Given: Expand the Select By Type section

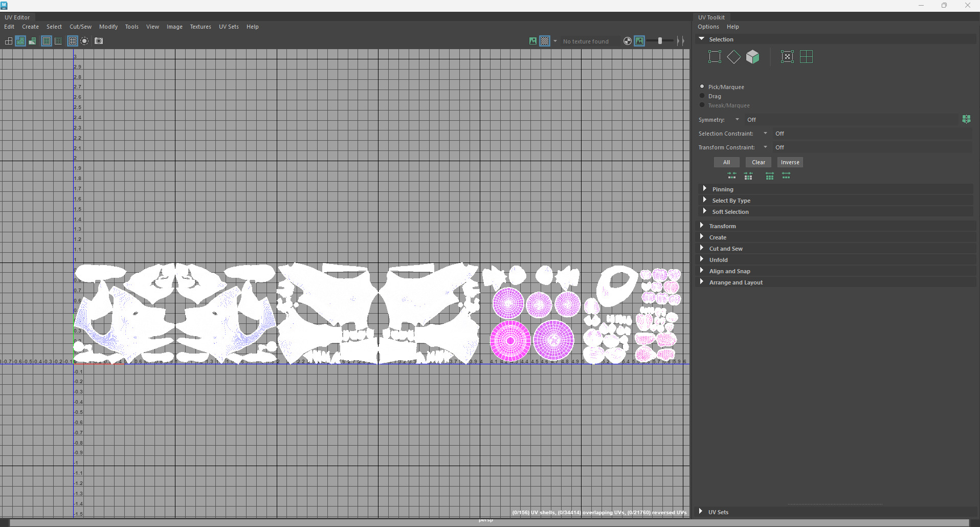Looking at the screenshot, I should pyautogui.click(x=836, y=201).
